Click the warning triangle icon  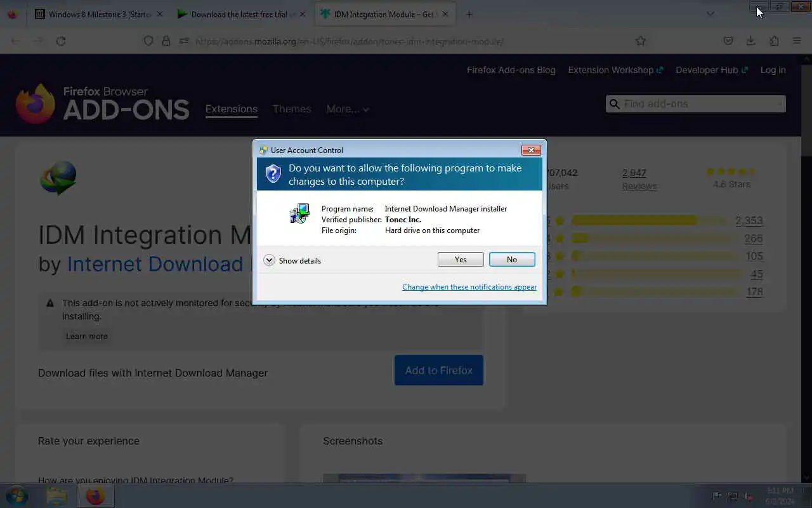(50, 304)
